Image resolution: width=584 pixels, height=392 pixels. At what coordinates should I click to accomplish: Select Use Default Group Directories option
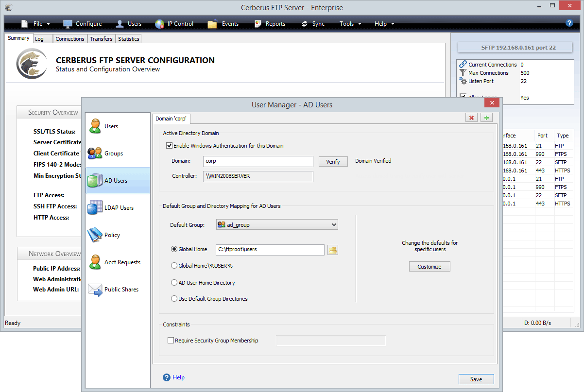pos(174,299)
